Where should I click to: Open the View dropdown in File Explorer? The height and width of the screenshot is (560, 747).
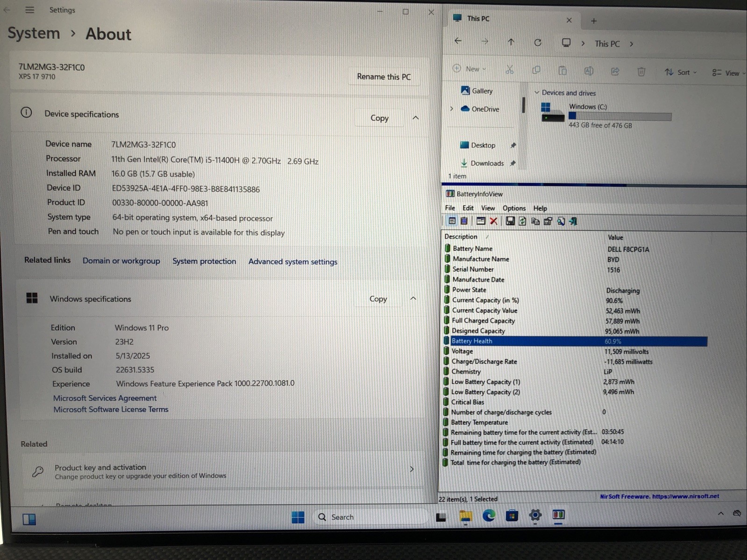point(729,73)
